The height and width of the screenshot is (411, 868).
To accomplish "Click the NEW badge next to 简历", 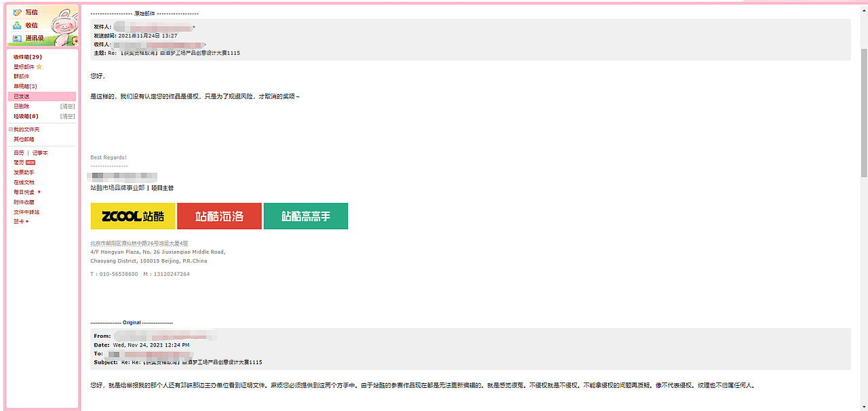I will click(31, 163).
